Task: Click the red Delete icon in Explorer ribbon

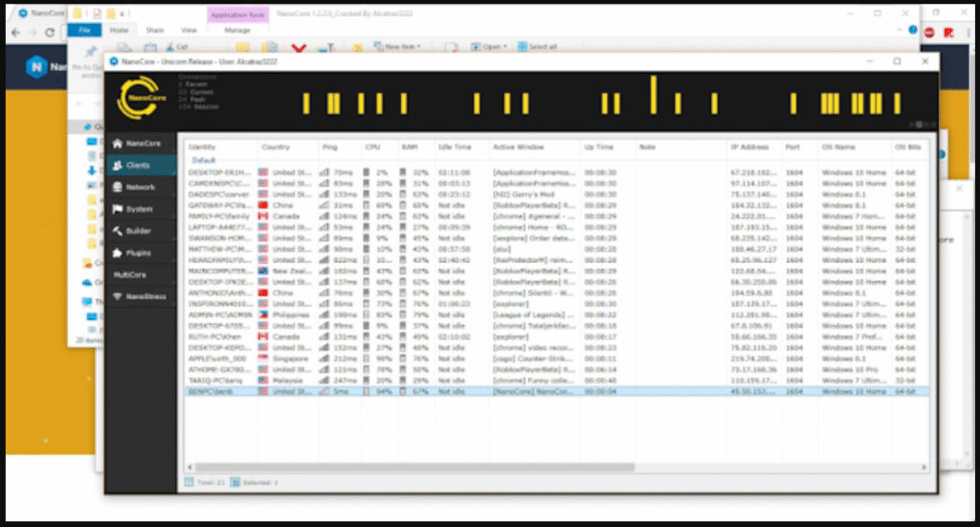Action: click(x=299, y=48)
